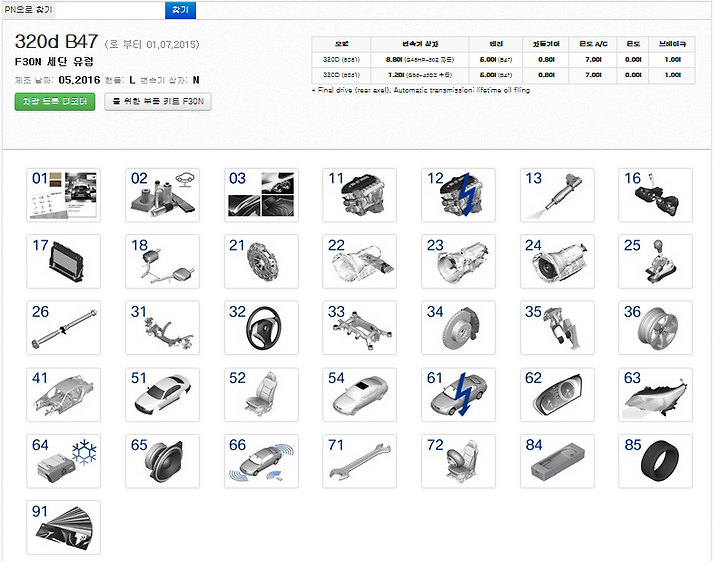The height and width of the screenshot is (561, 720).
Task: Select category 23 manual transmission tile
Action: tap(458, 262)
